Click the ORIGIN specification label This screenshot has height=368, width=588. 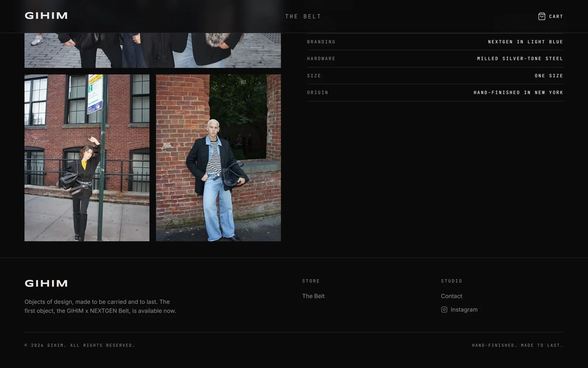[318, 92]
